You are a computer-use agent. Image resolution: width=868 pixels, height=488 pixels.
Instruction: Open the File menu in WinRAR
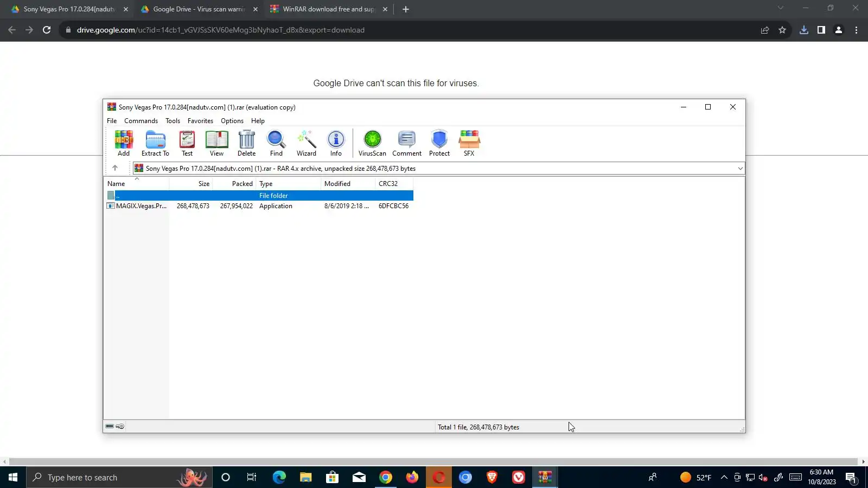(x=112, y=121)
